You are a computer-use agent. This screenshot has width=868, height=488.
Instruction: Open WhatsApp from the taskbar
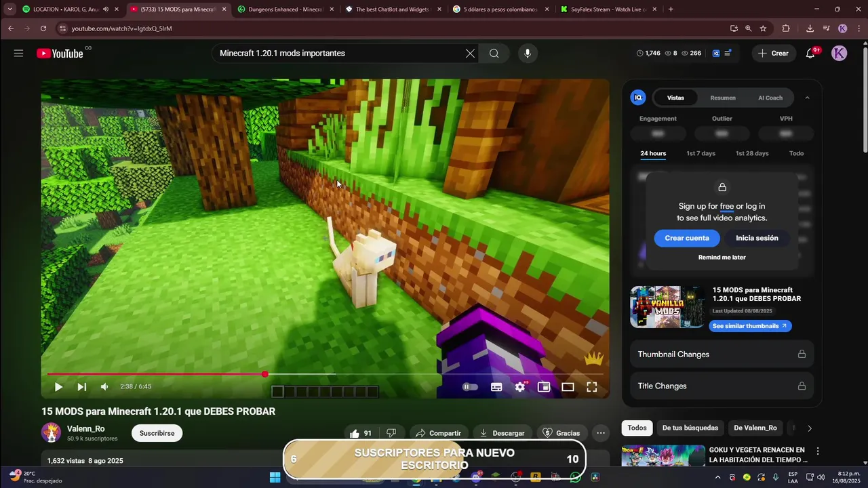point(575,477)
